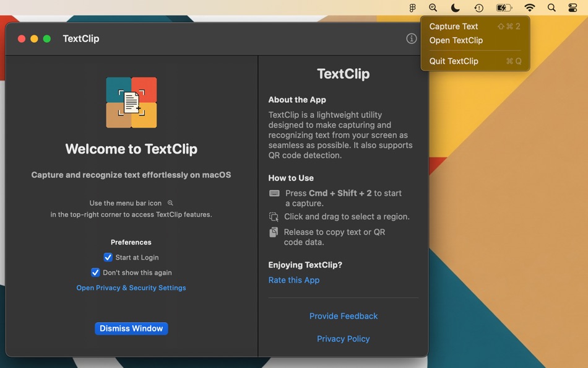
Task: Choose Capture Text from the menu
Action: tap(475, 26)
